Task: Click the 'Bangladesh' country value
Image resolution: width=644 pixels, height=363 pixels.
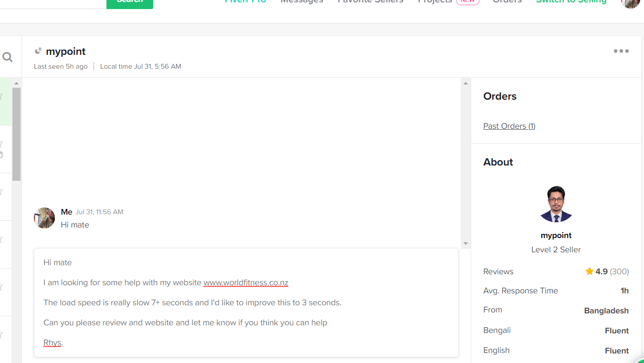Action: click(x=606, y=311)
